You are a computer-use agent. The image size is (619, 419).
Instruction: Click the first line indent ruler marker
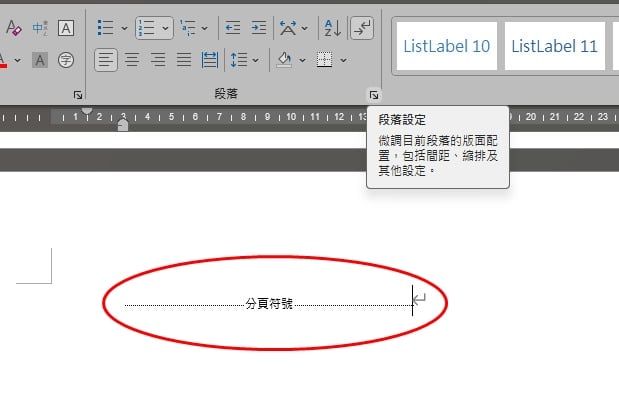[x=87, y=111]
